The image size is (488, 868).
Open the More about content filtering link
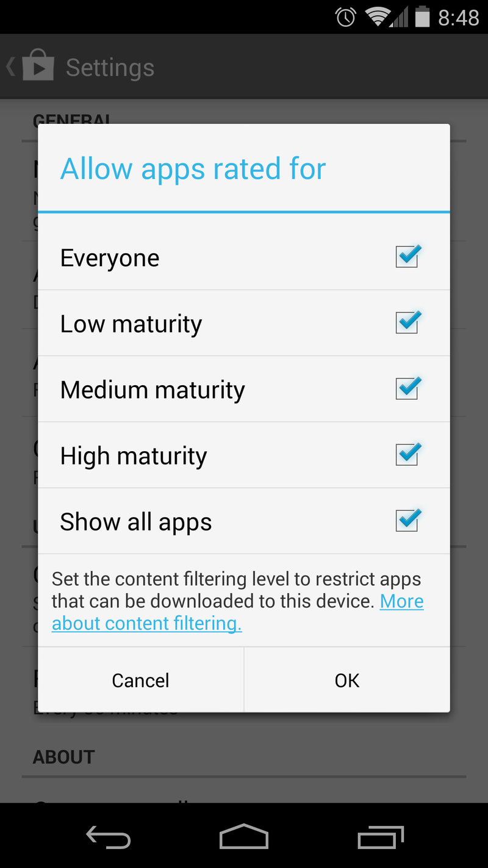(x=146, y=623)
